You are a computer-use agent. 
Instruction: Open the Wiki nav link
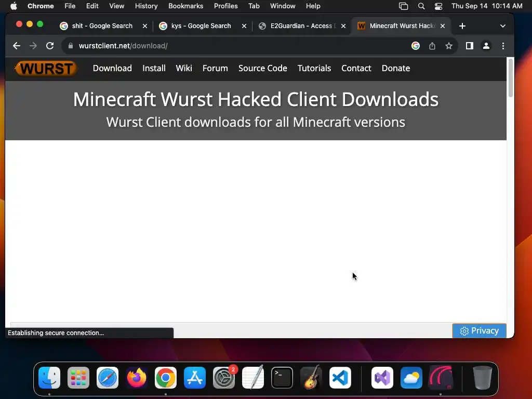coord(184,68)
